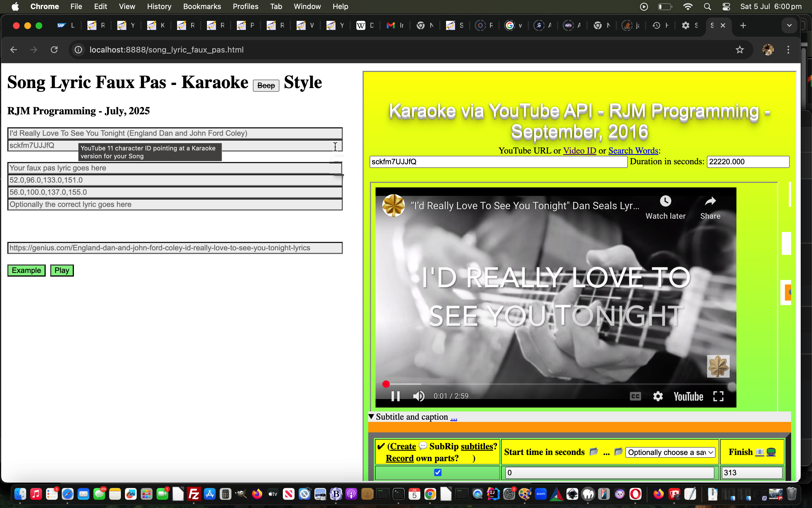Open the Profiles menu
Screen dimensions: 812x508
[x=245, y=6]
